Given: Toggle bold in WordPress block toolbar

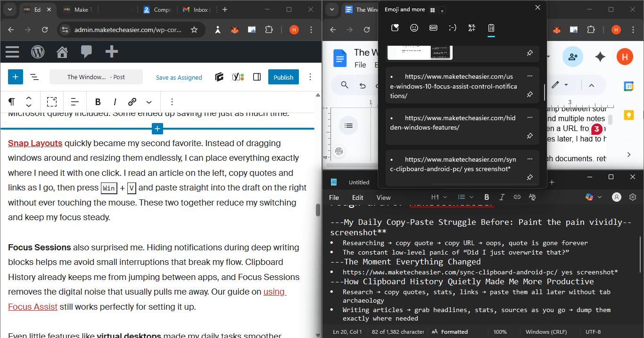Looking at the screenshot, I should tap(98, 102).
